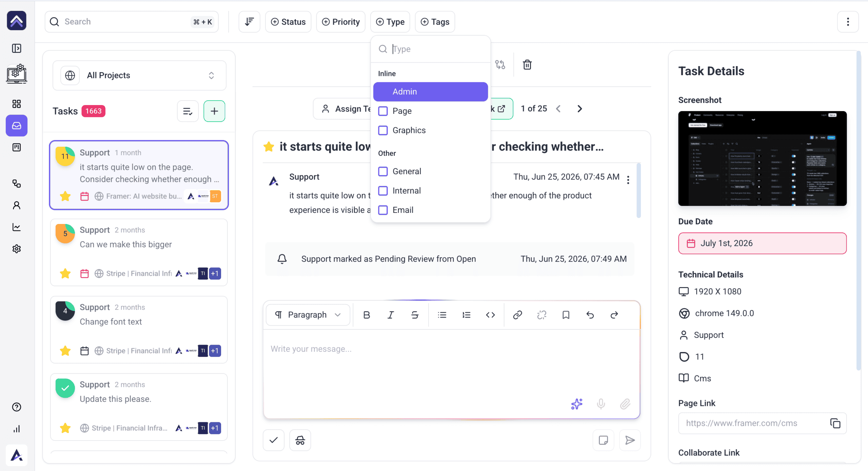Toggle star on 'Update this please' task
The height and width of the screenshot is (471, 868).
click(65, 428)
